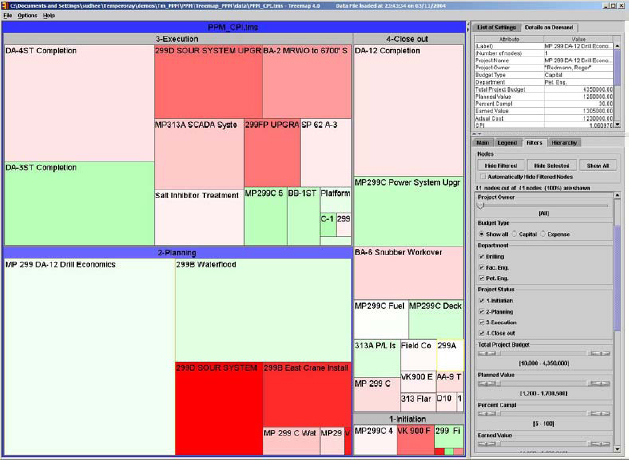Switch to the Details on Demand tab

point(549,27)
